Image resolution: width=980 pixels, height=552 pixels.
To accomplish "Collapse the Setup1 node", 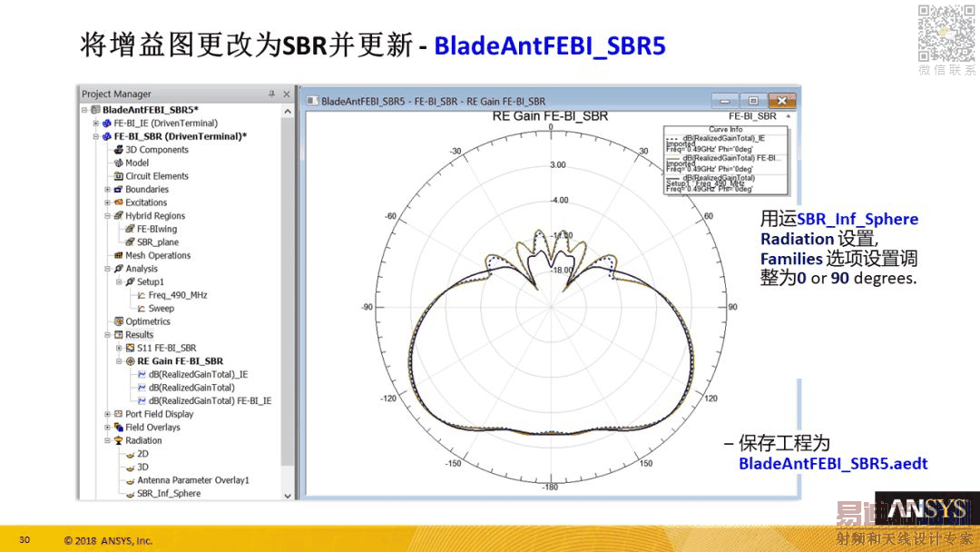I will 119,282.
